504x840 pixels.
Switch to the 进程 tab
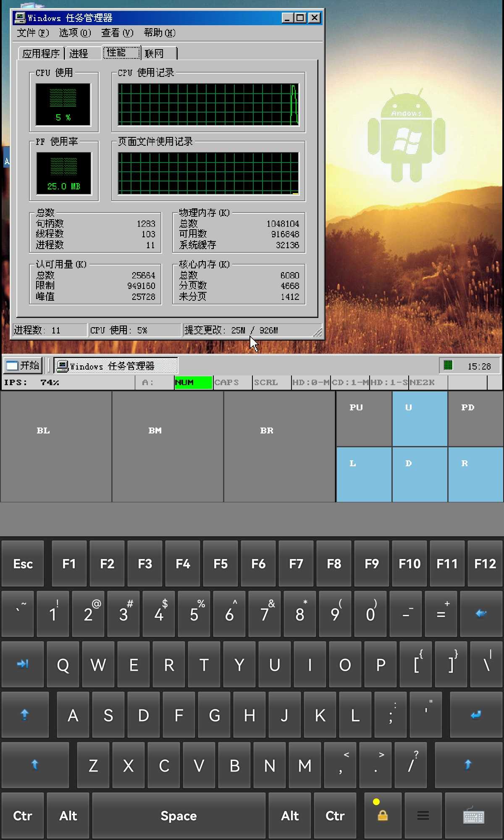79,53
